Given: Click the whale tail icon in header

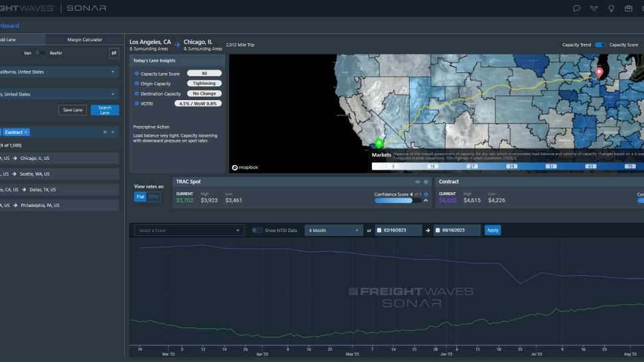Looking at the screenshot, I should click(594, 8).
